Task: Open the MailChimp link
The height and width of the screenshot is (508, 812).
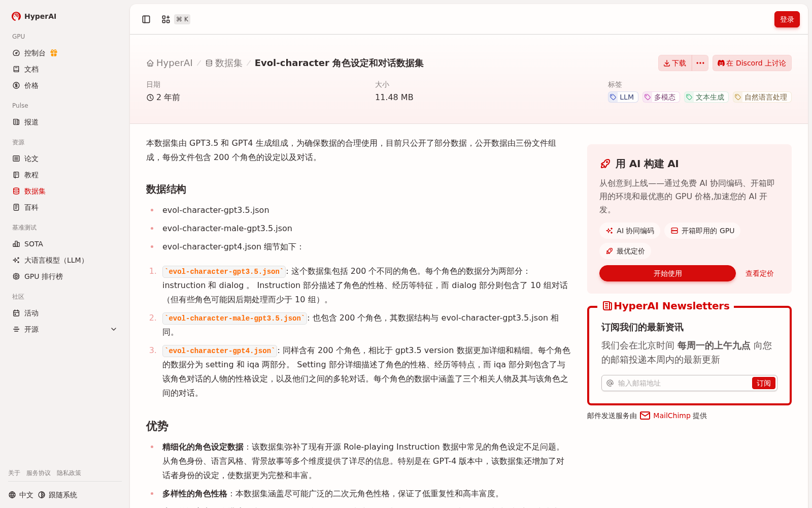Action: [x=672, y=416]
